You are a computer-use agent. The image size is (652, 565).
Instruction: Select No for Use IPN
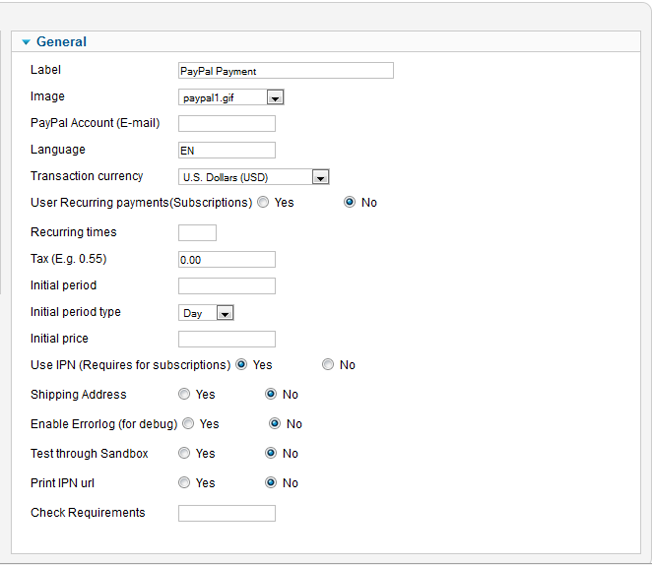click(328, 365)
